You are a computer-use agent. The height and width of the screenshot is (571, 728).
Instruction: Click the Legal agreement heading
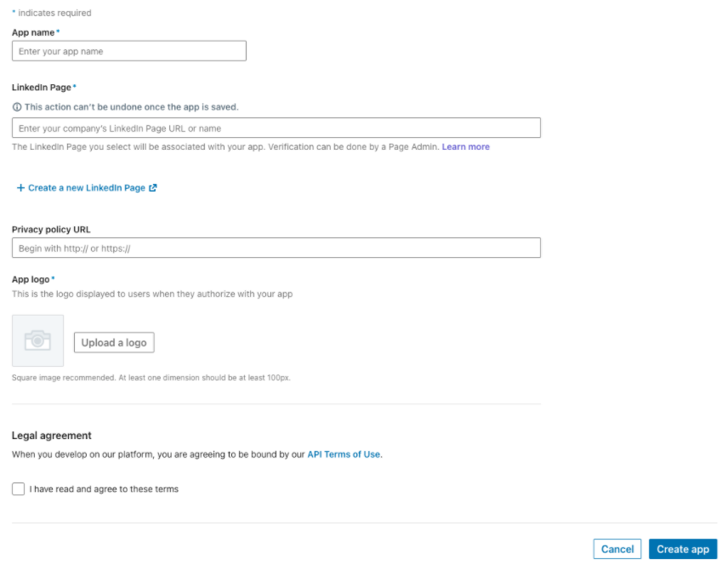pos(52,436)
